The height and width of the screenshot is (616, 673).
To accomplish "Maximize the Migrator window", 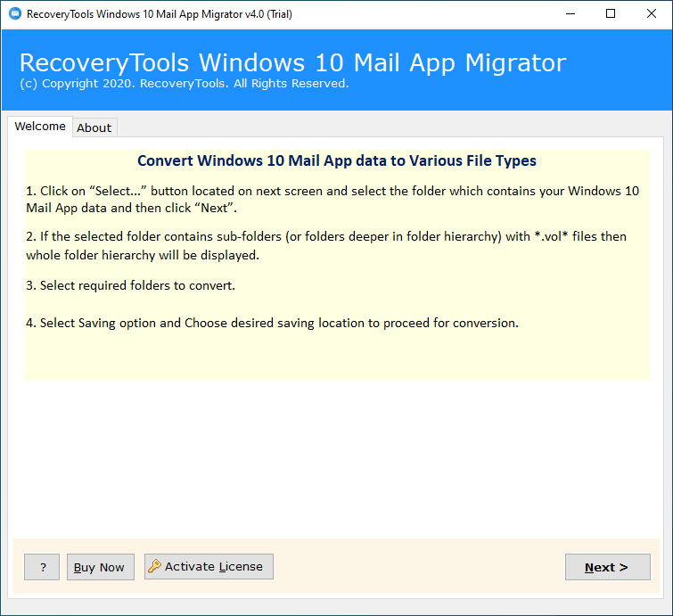I will click(611, 13).
